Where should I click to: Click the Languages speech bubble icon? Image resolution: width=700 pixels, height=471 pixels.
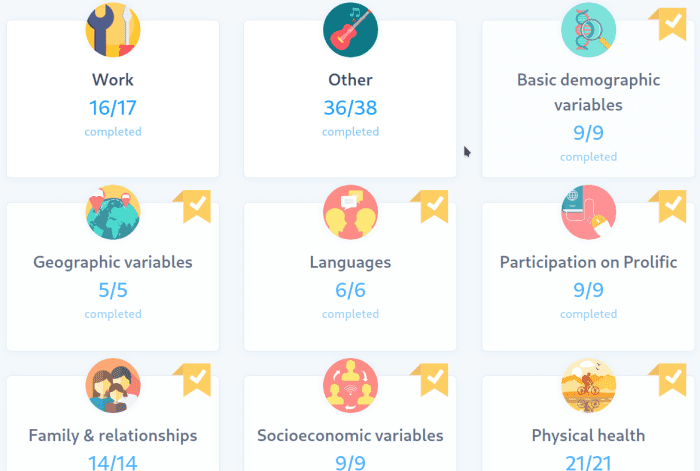[x=350, y=212]
